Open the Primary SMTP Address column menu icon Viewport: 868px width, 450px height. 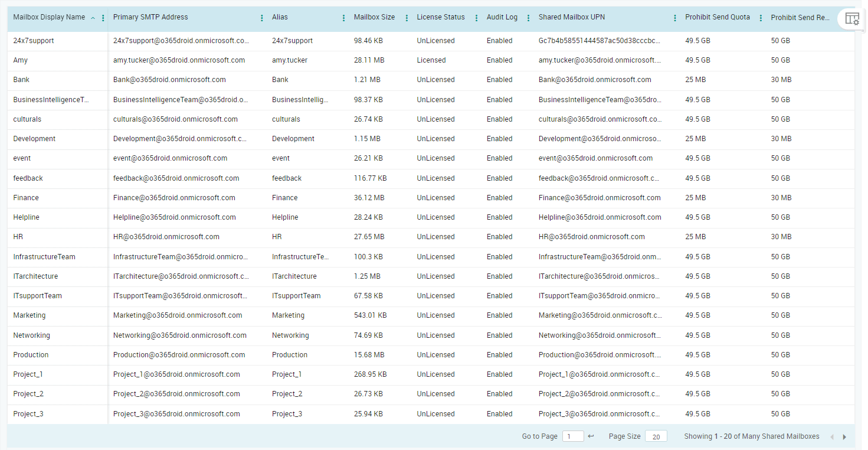[x=261, y=17]
